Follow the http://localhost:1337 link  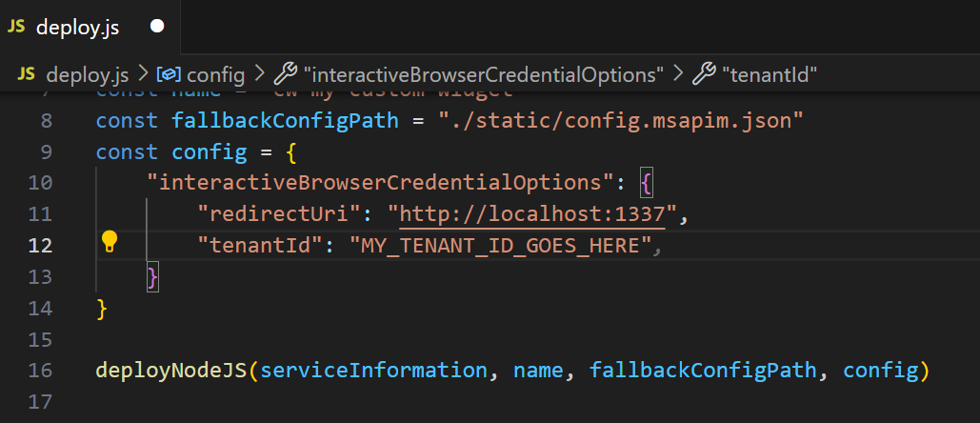pos(531,213)
